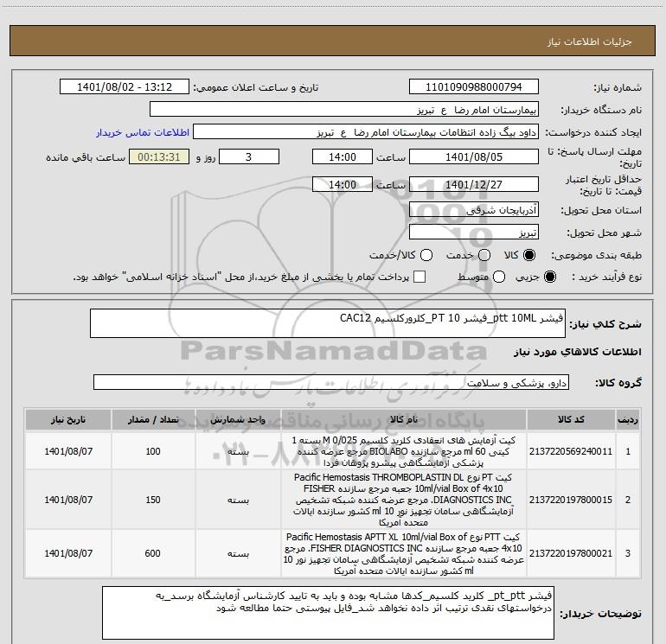Viewport: 666px width, 644px height.
Task: Click the BIOLABO calcium chloride kit name
Action: [404, 451]
